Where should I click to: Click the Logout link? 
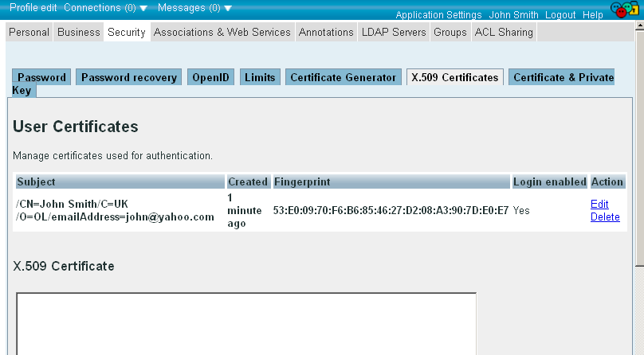tap(560, 15)
